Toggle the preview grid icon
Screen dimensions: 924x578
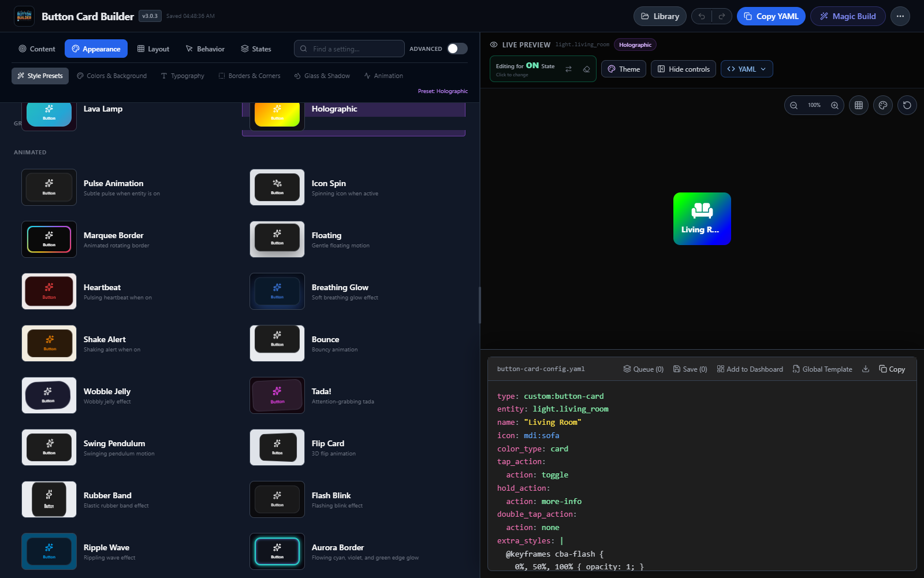coord(859,105)
